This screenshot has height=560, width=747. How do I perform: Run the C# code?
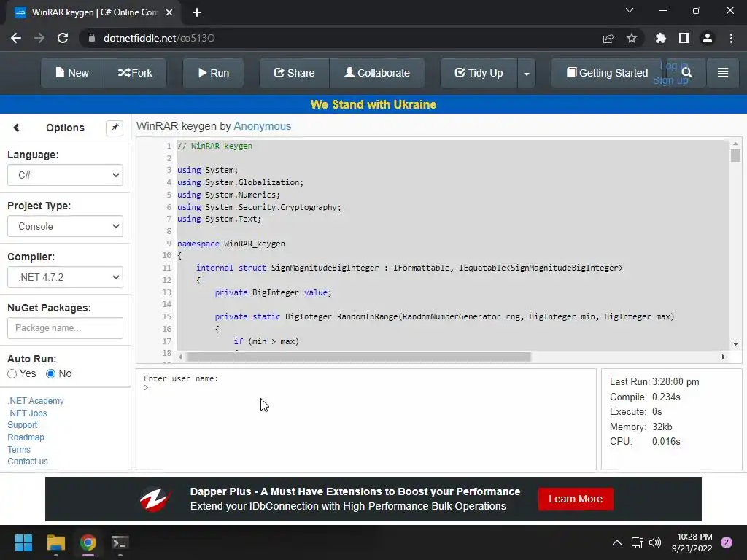[x=214, y=73]
